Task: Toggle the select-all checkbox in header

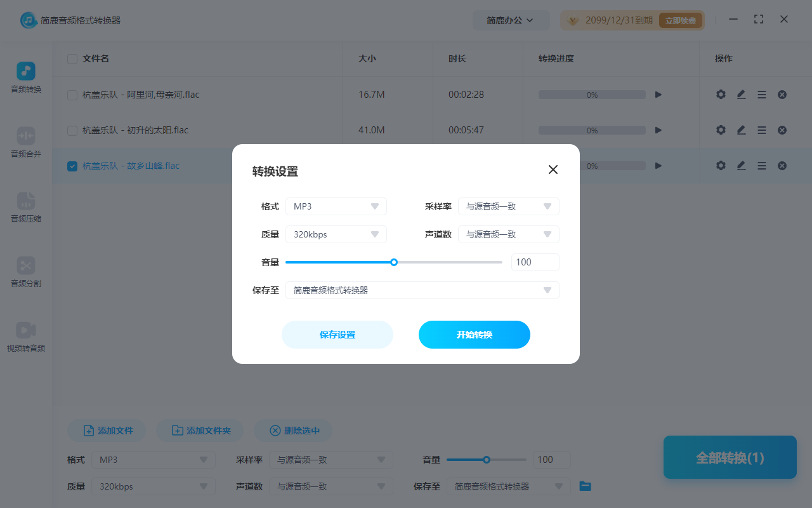Action: tap(72, 58)
